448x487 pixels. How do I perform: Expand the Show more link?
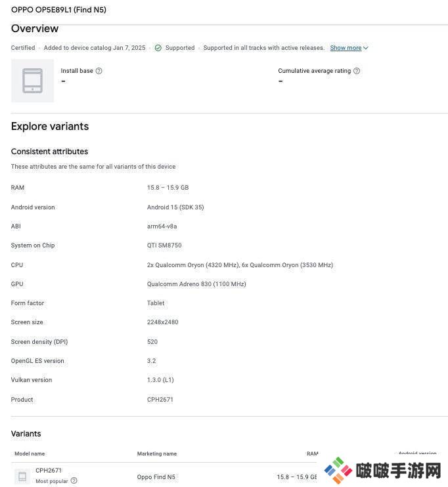click(346, 48)
